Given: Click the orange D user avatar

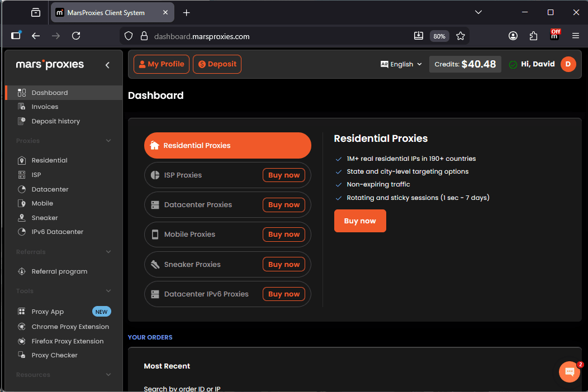Looking at the screenshot, I should point(568,64).
